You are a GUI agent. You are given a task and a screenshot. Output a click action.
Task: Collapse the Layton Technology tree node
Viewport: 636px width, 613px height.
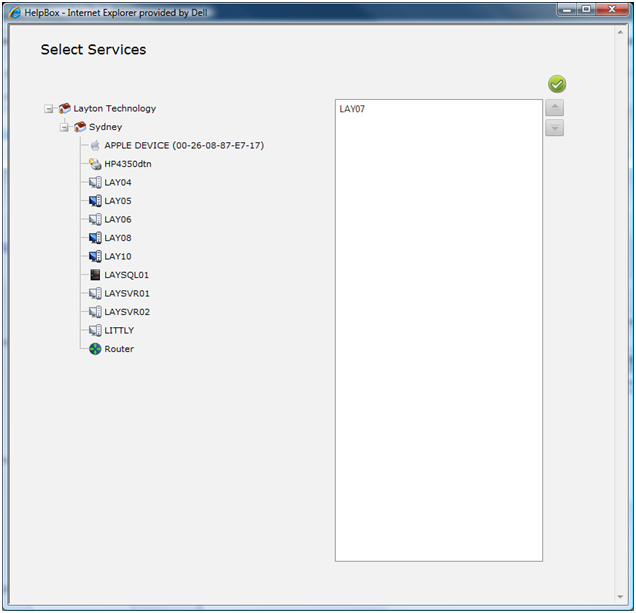[48, 109]
